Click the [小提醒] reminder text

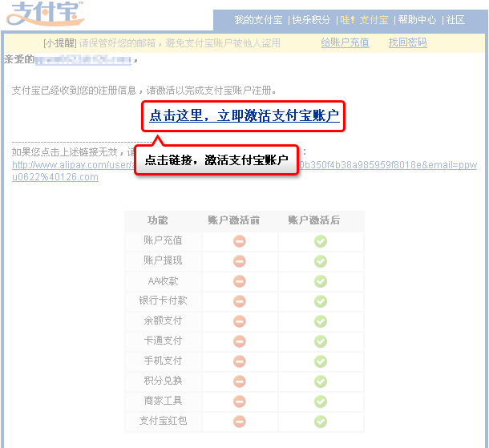pyautogui.click(x=60, y=43)
